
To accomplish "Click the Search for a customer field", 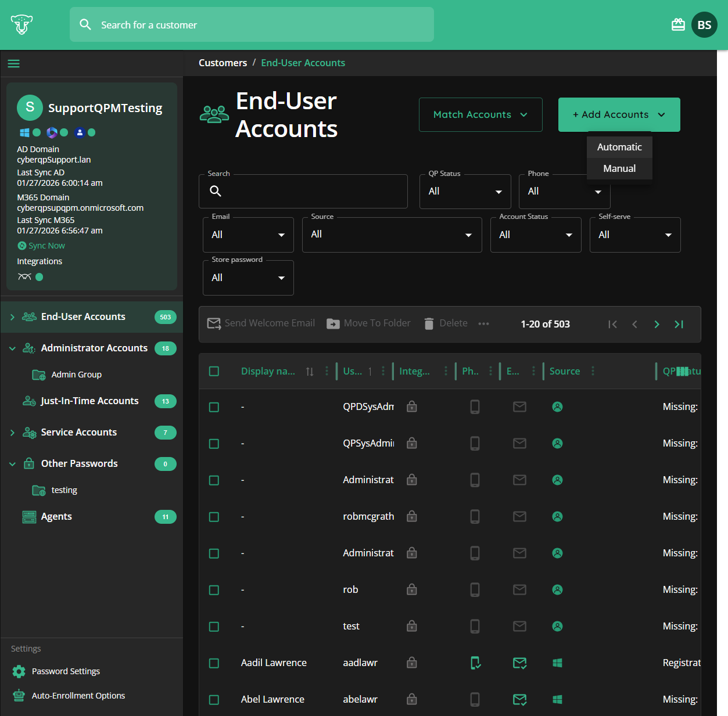I will tap(252, 24).
